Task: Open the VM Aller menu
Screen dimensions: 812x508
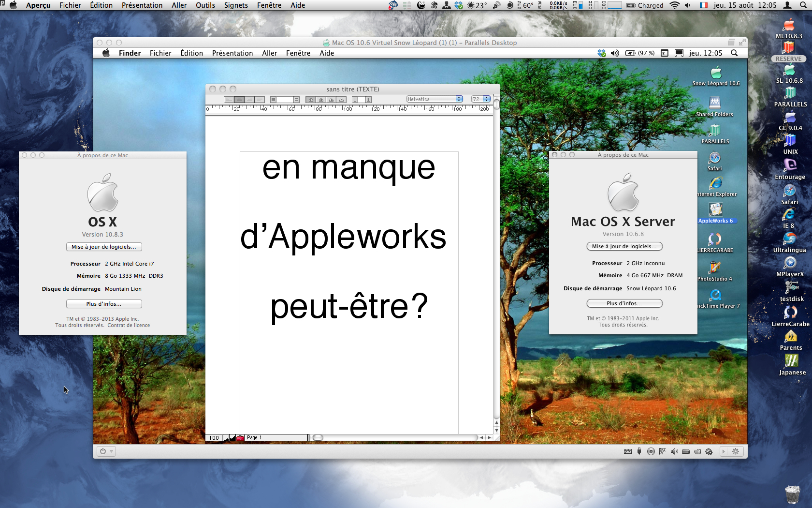Action: point(270,53)
